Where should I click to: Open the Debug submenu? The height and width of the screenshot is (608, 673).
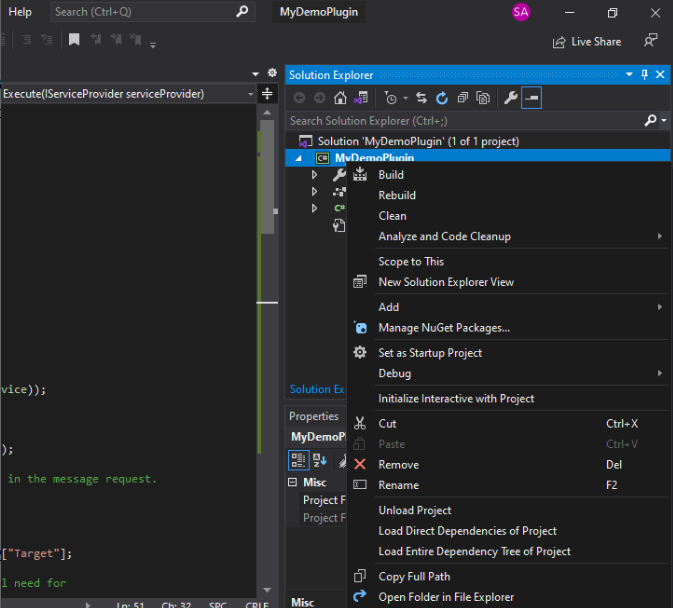pos(509,373)
